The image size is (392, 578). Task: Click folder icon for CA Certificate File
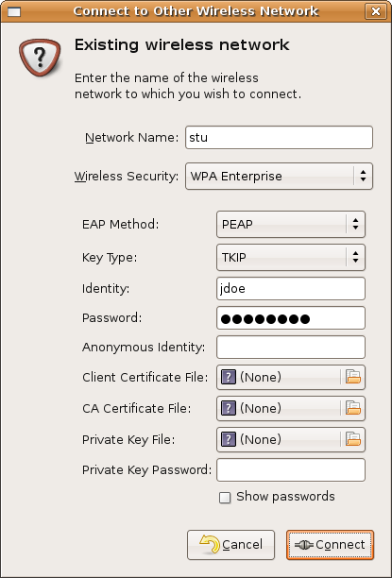(353, 408)
